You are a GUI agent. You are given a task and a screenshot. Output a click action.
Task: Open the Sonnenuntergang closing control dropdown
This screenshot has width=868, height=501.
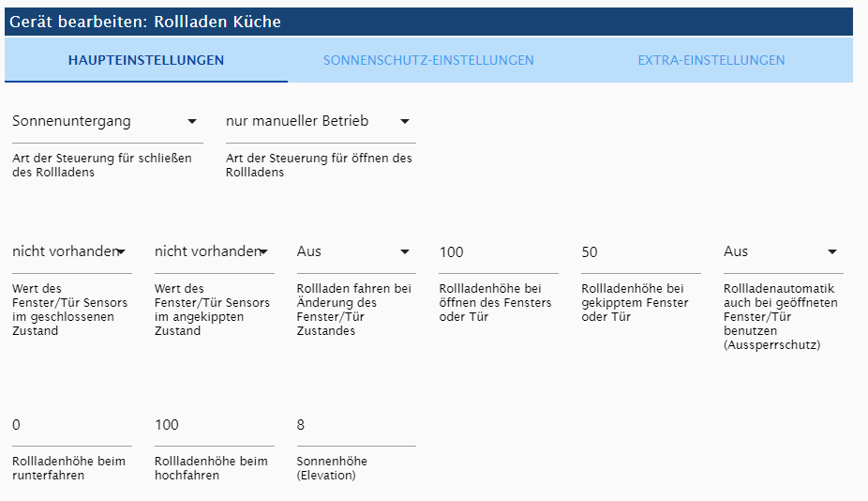[x=108, y=122]
